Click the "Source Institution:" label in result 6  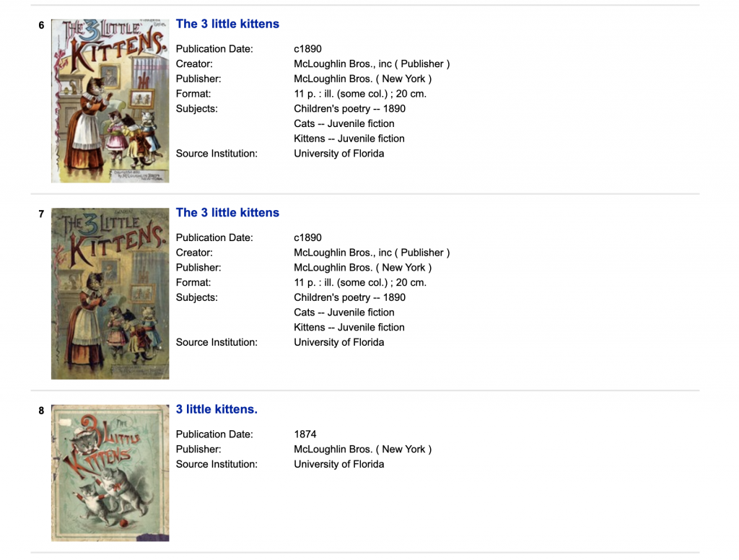(x=217, y=154)
